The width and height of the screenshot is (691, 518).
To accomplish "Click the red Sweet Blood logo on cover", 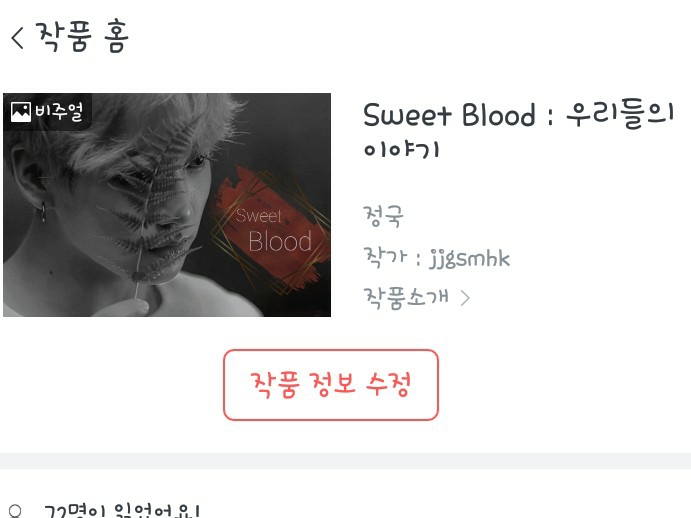I will coord(270,229).
